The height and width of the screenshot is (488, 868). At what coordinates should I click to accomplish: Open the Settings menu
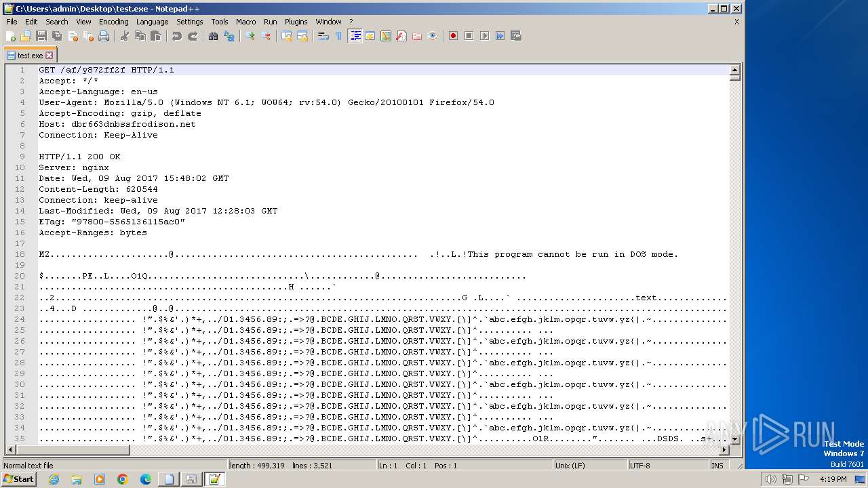(189, 22)
